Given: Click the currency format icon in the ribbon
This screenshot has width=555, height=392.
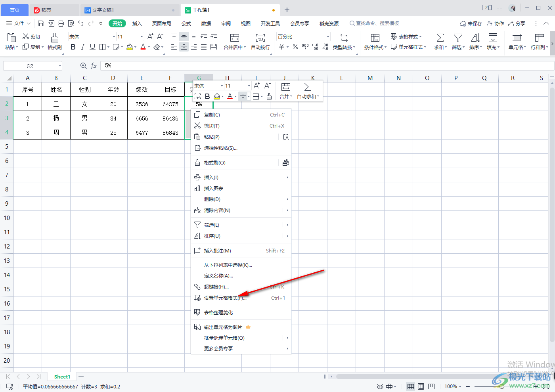Looking at the screenshot, I should [x=281, y=47].
